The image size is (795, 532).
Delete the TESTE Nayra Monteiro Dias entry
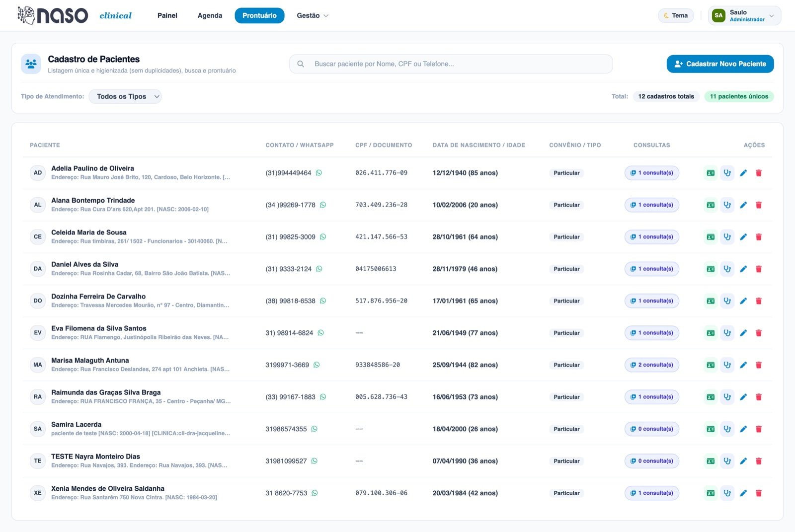click(759, 461)
